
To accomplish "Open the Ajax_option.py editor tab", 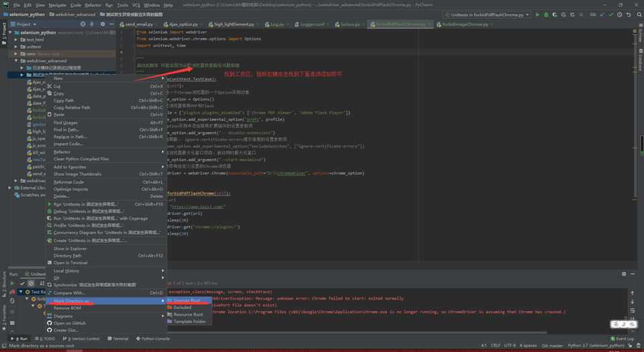I will pyautogui.click(x=182, y=24).
